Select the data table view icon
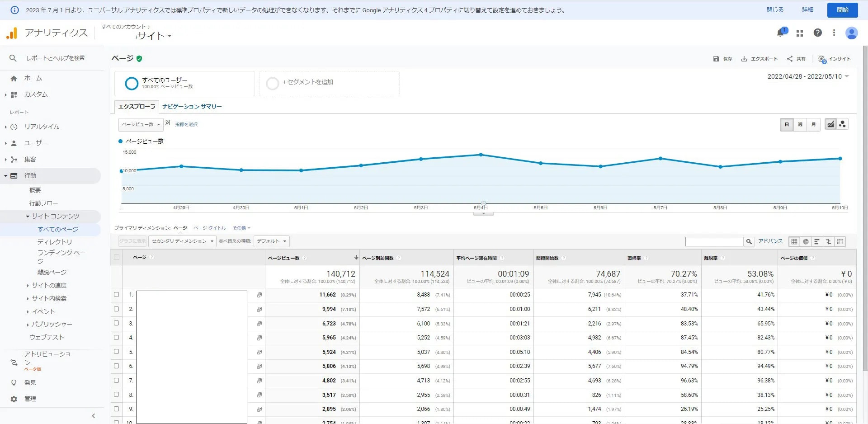The width and height of the screenshot is (868, 424). pyautogui.click(x=794, y=242)
